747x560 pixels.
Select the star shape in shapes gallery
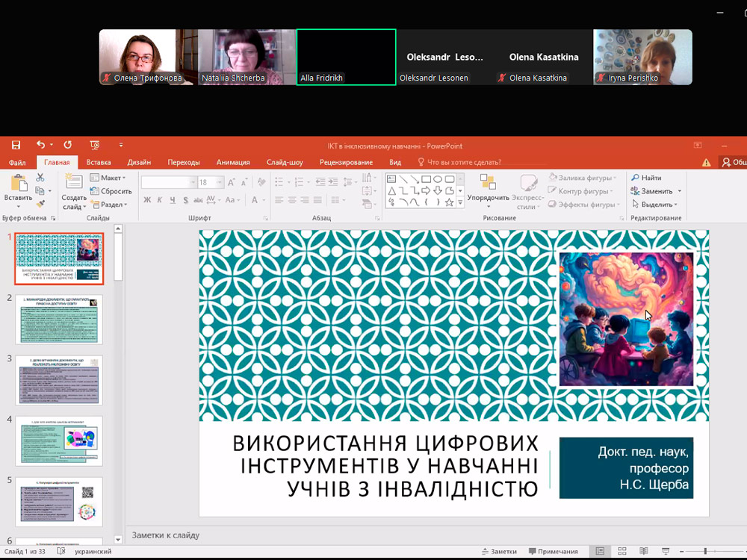pos(449,202)
